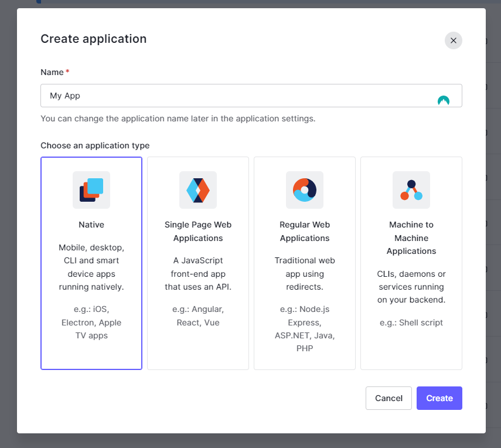The image size is (501, 448).
Task: Choose the Single Page Web Applications title
Action: (x=198, y=231)
